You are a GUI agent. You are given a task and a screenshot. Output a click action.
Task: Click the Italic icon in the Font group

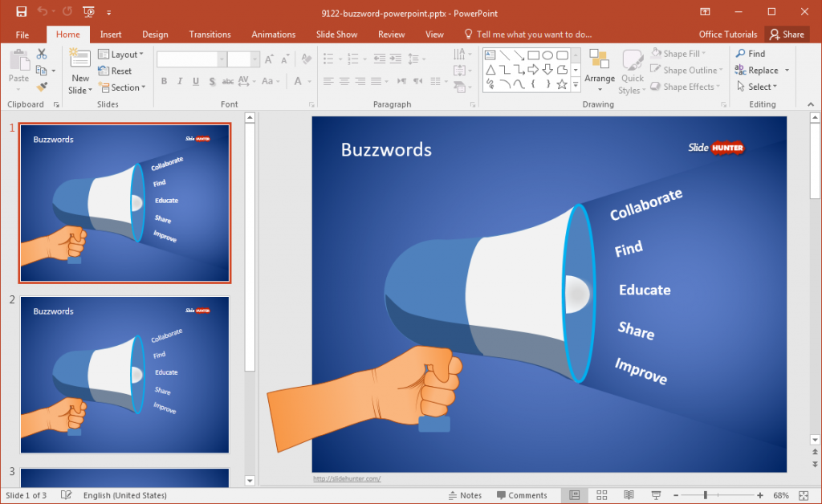[x=178, y=81]
